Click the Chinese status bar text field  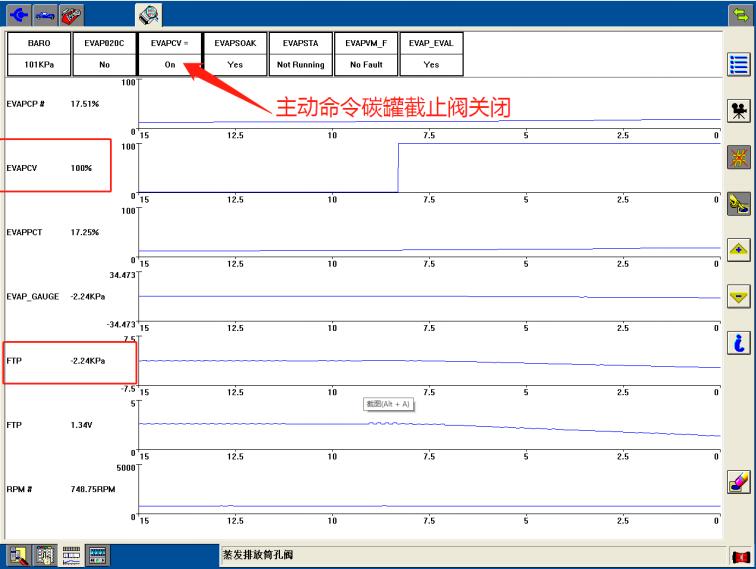point(472,555)
